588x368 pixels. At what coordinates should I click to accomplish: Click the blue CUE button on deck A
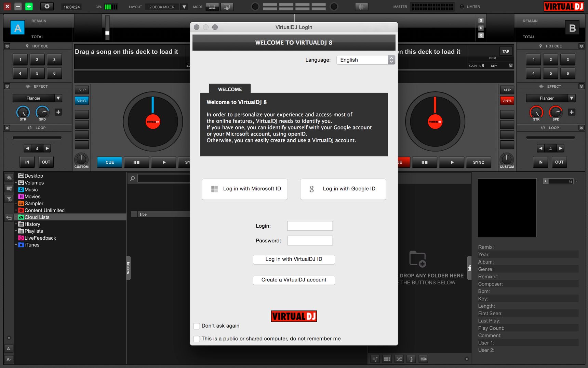110,162
